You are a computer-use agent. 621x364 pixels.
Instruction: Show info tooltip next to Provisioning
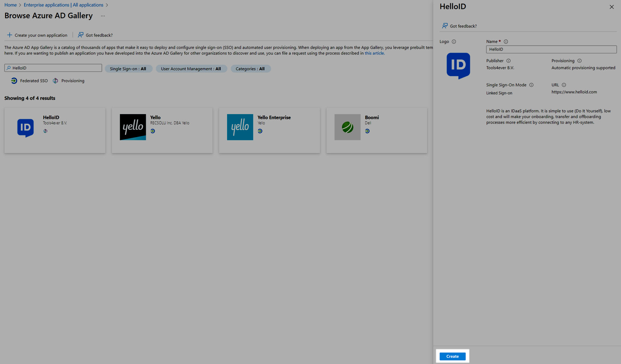(x=579, y=61)
